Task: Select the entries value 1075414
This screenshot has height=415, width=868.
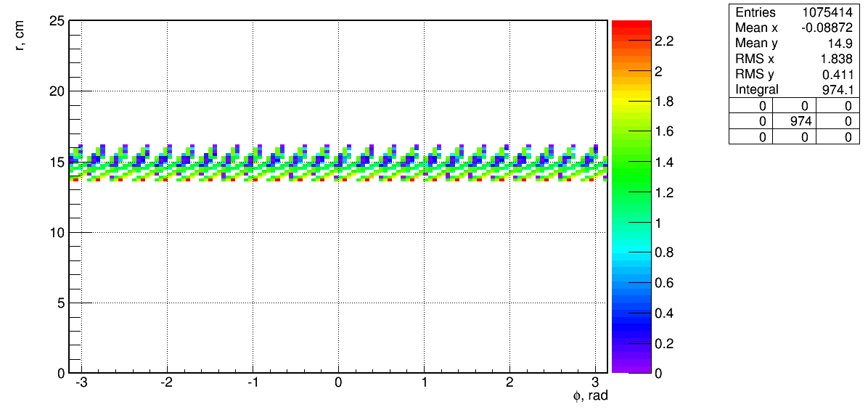Action: pos(829,13)
